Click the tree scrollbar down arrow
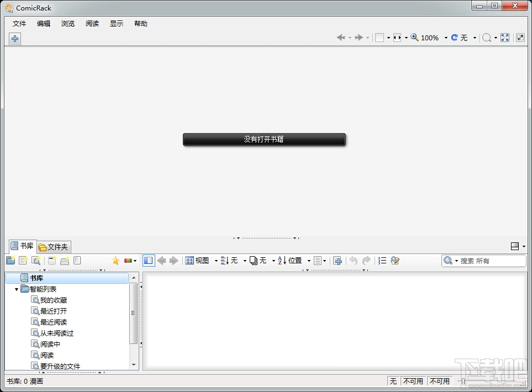 [134, 365]
